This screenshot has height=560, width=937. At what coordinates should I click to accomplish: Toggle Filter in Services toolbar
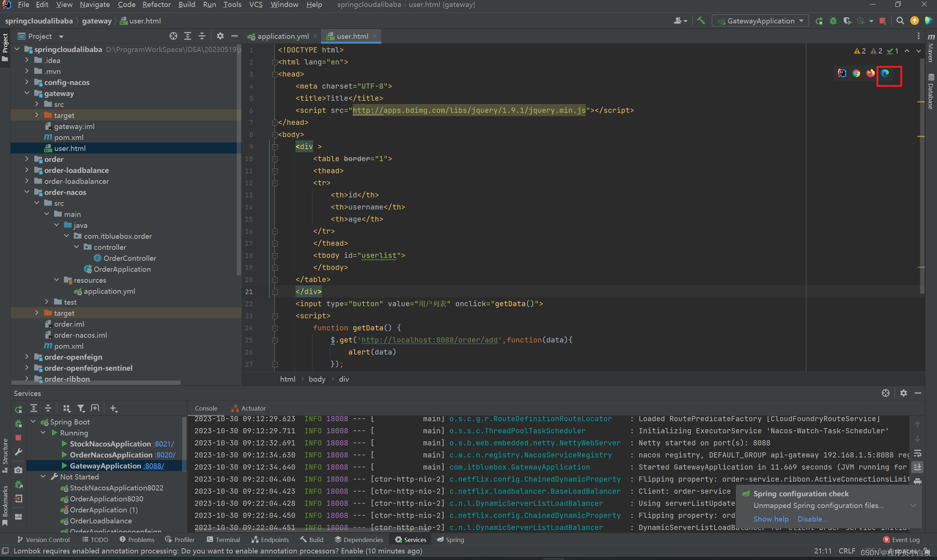81,408
